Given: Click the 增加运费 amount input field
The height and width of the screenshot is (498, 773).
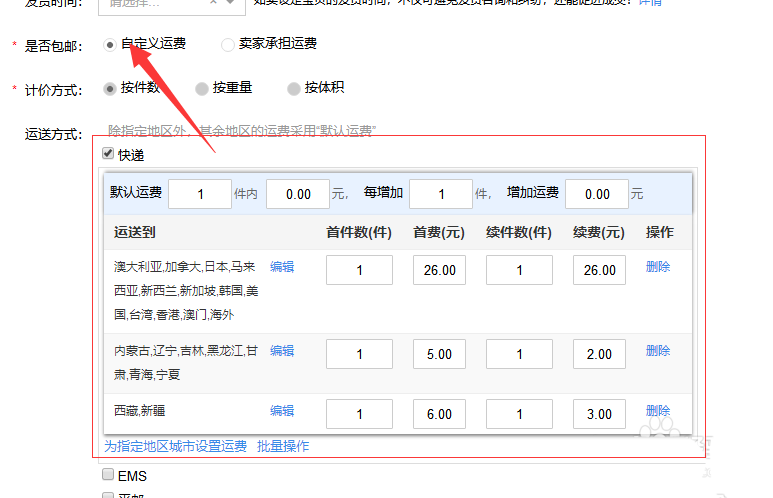Looking at the screenshot, I should 597,194.
